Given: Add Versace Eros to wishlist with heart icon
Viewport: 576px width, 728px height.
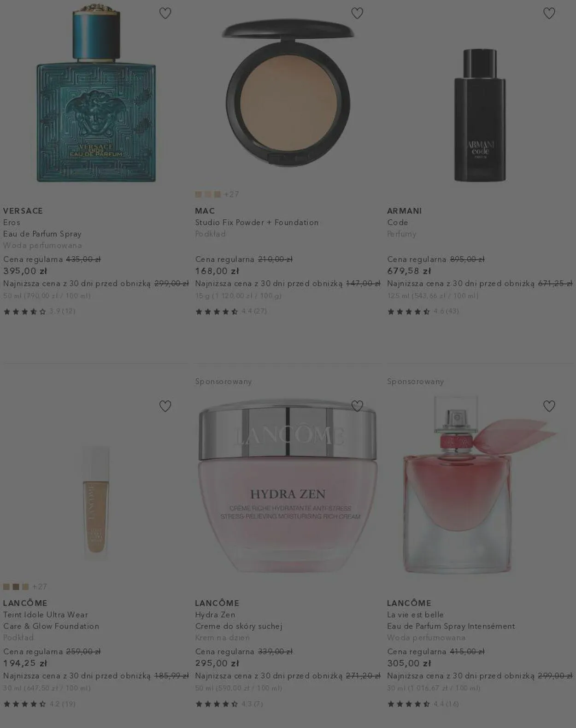Looking at the screenshot, I should coord(165,13).
